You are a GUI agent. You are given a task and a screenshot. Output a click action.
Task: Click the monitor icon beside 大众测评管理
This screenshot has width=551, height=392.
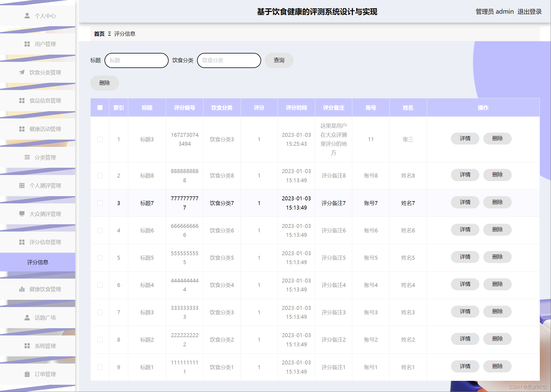[x=22, y=214]
